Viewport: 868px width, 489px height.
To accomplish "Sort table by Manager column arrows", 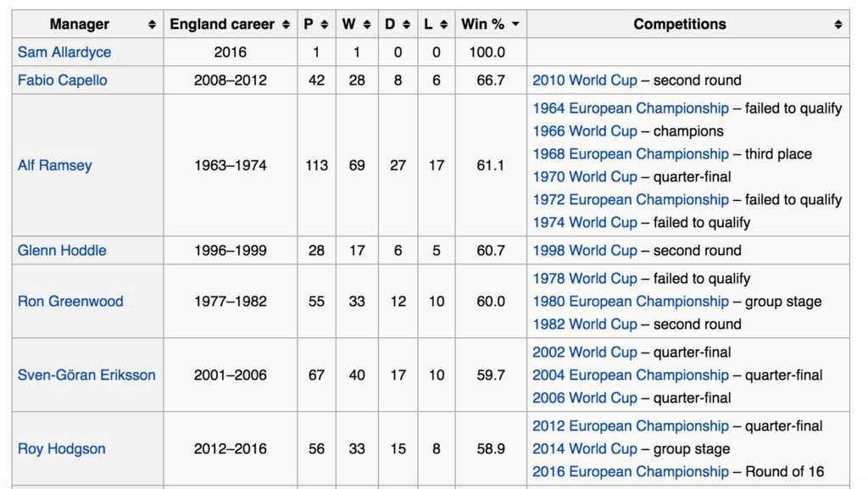I will point(152,25).
